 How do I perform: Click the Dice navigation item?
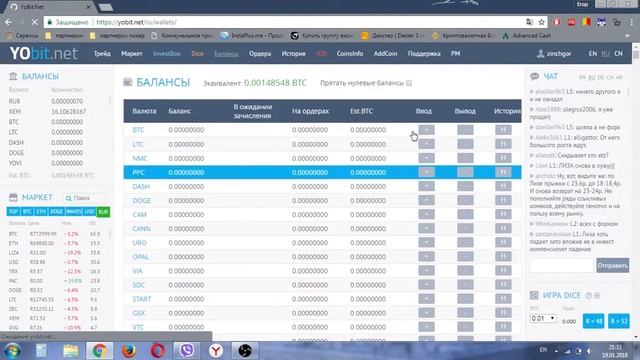click(198, 53)
